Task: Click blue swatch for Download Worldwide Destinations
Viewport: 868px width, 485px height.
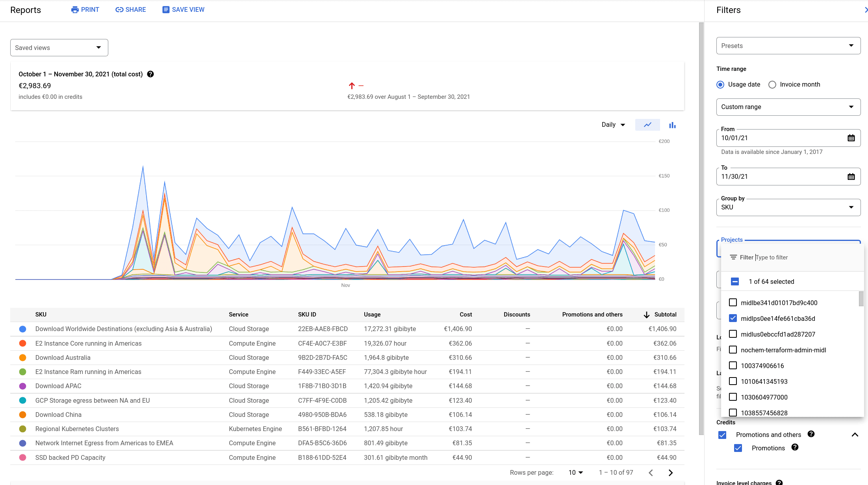Action: (23, 329)
